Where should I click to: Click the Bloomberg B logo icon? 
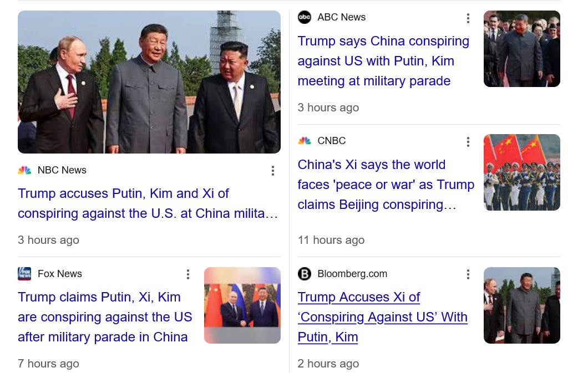tap(305, 274)
